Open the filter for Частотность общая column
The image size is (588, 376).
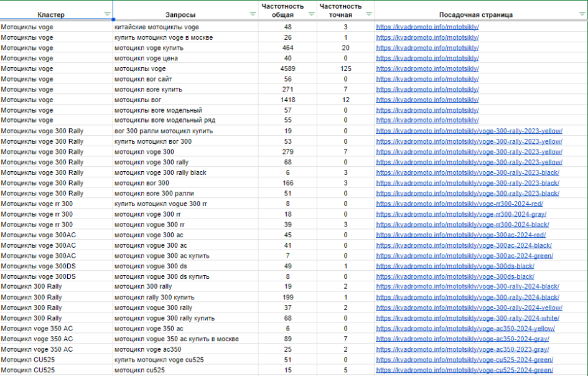(x=311, y=14)
